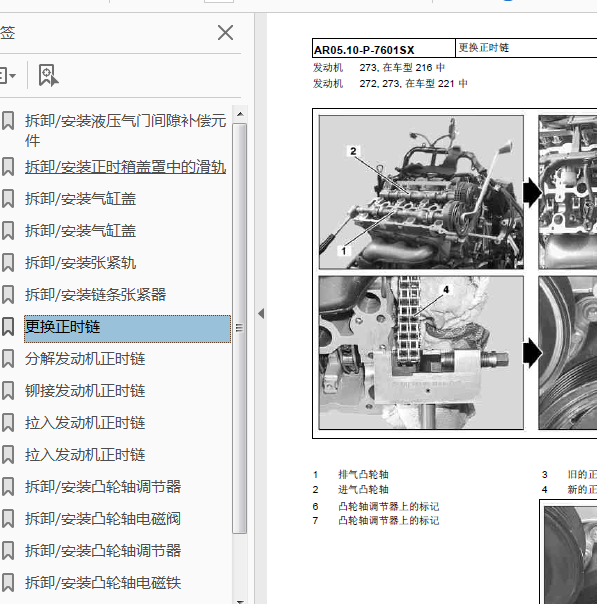This screenshot has height=604, width=597.
Task: Open bookmark 拆卸/安装链条张紧器
Action: [x=96, y=295]
